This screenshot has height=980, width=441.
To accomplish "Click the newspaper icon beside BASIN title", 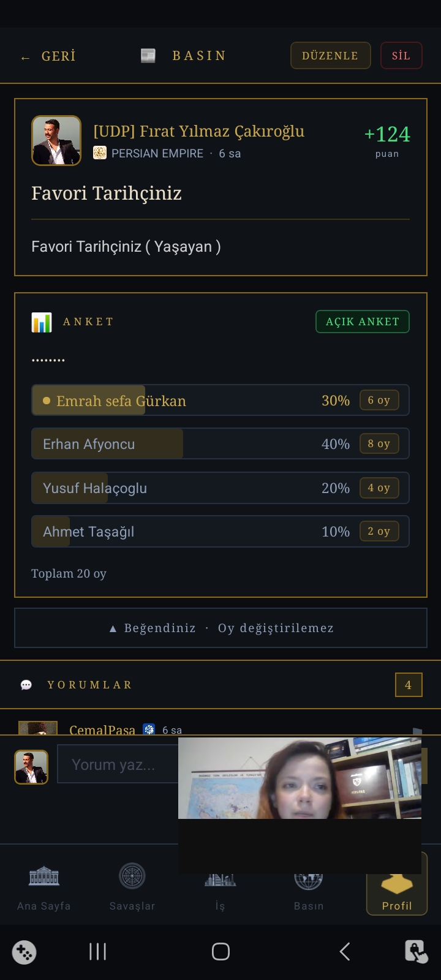I will (148, 56).
